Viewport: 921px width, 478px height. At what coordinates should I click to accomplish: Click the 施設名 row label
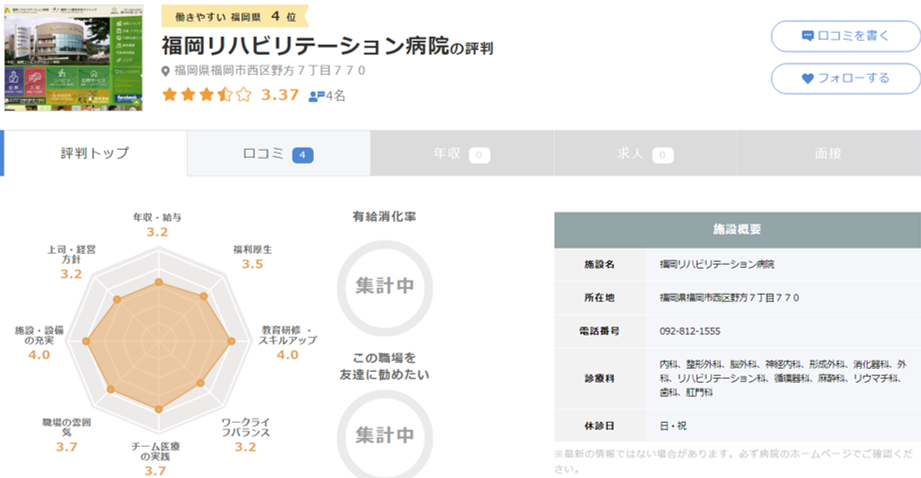(599, 264)
